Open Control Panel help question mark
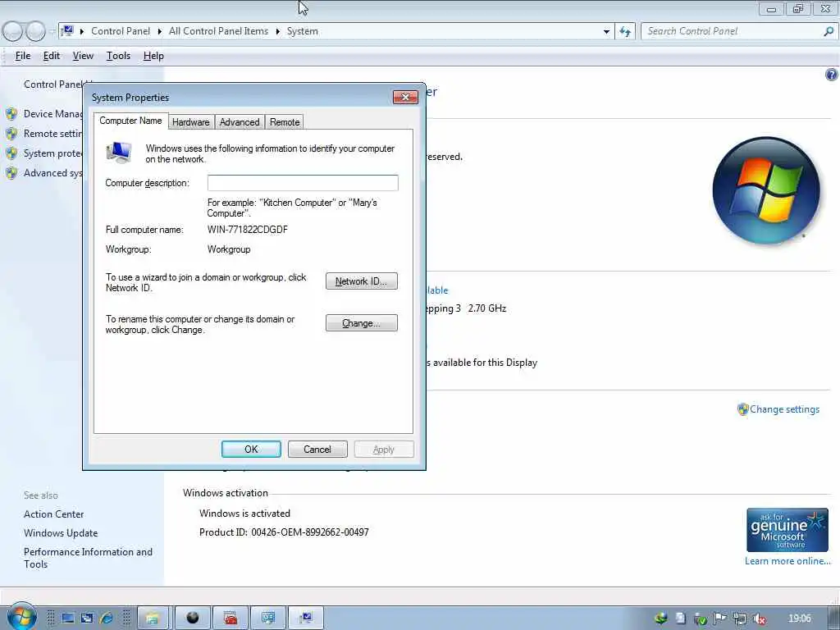This screenshot has height=630, width=840. [831, 75]
